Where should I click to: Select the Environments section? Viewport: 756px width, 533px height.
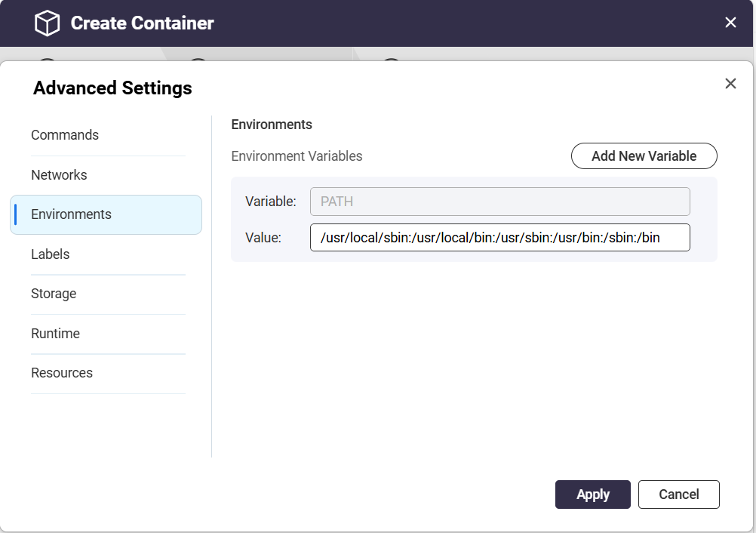pos(106,214)
